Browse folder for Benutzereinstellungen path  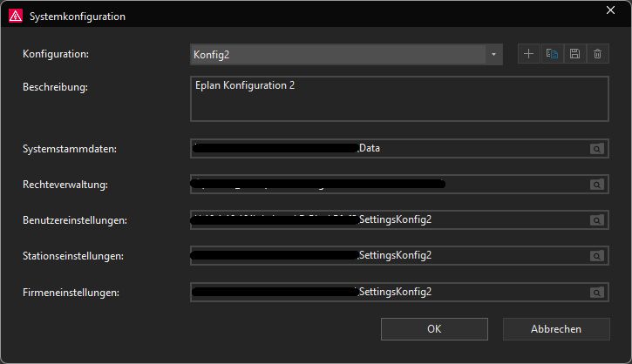(x=597, y=220)
